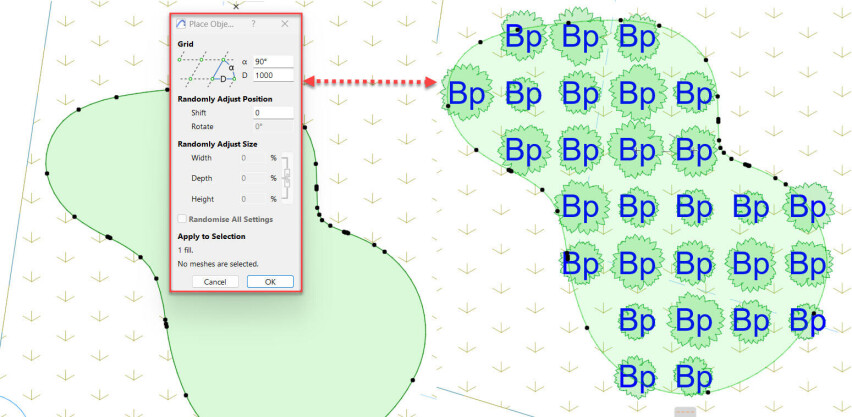
Task: Close the Place Object dialog
Action: coord(284,23)
